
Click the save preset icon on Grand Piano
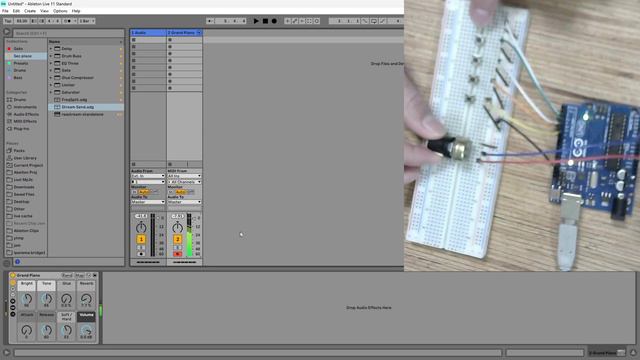(95, 276)
